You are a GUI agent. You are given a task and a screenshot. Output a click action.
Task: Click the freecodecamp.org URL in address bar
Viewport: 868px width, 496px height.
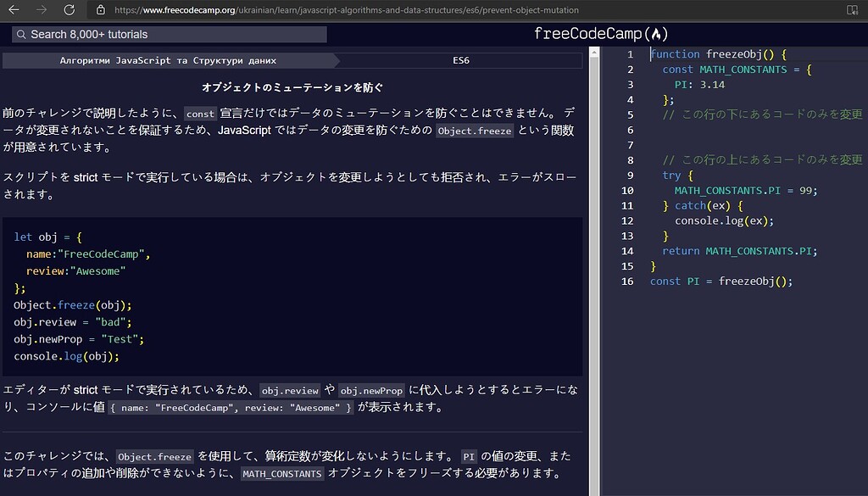[x=347, y=10]
